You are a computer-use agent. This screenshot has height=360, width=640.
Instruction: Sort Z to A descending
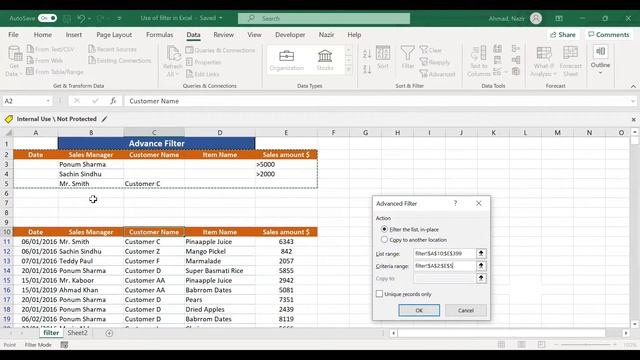pyautogui.click(x=367, y=69)
